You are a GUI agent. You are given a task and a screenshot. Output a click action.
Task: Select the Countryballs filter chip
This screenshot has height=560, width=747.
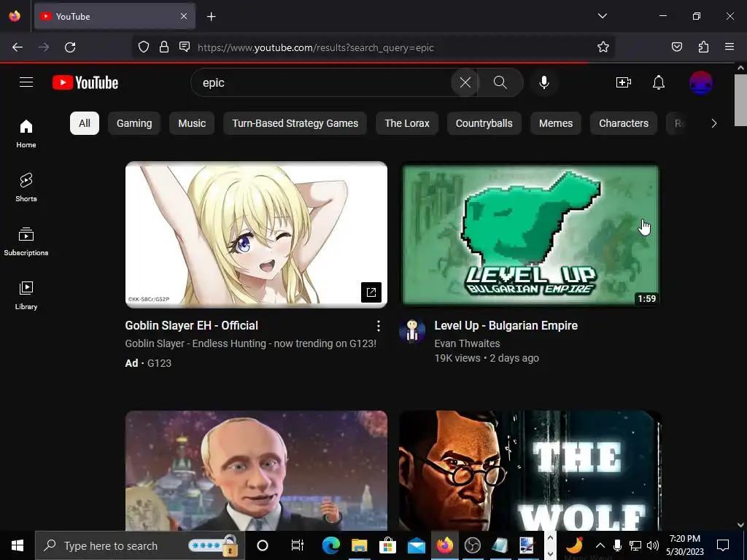point(484,123)
